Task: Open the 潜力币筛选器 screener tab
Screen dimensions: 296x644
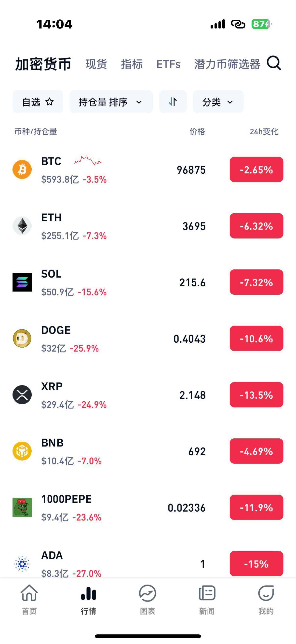Action: point(227,64)
